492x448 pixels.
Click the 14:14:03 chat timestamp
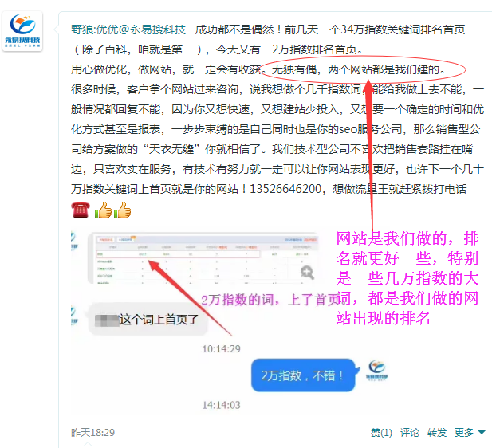point(221,405)
